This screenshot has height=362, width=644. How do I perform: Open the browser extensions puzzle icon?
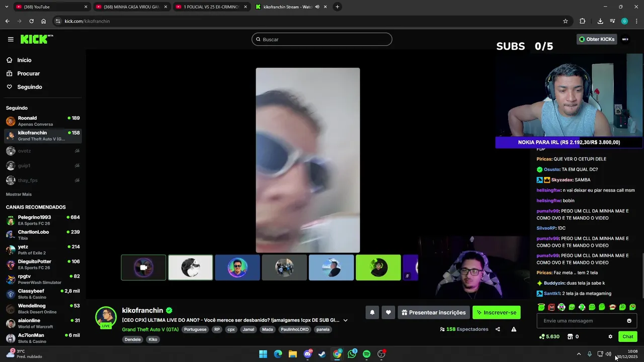(x=583, y=21)
